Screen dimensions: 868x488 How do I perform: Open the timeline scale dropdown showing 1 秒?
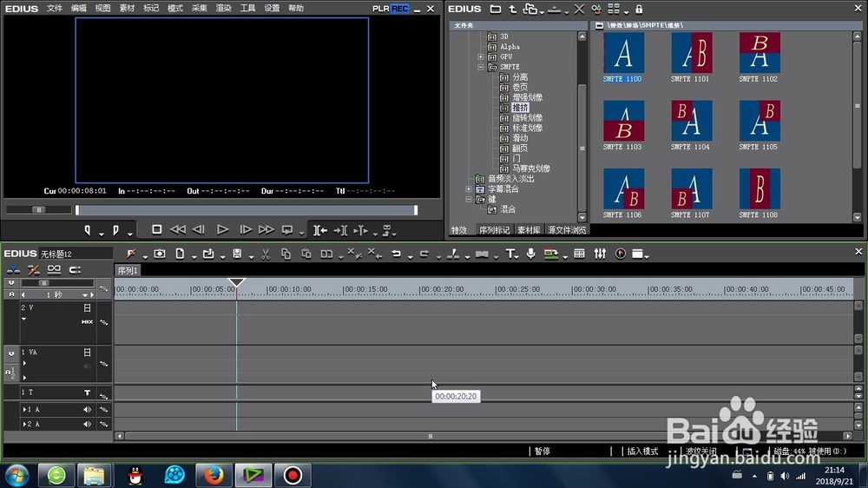[x=85, y=295]
